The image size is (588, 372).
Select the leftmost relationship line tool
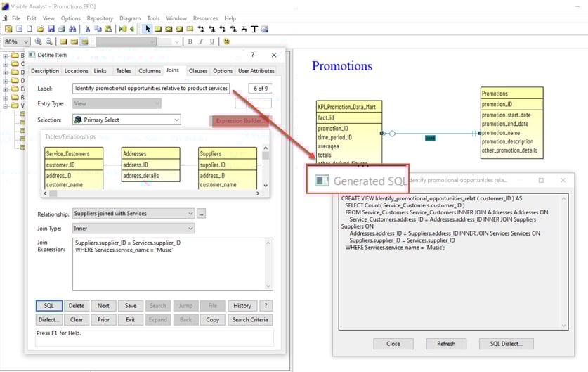click(201, 29)
